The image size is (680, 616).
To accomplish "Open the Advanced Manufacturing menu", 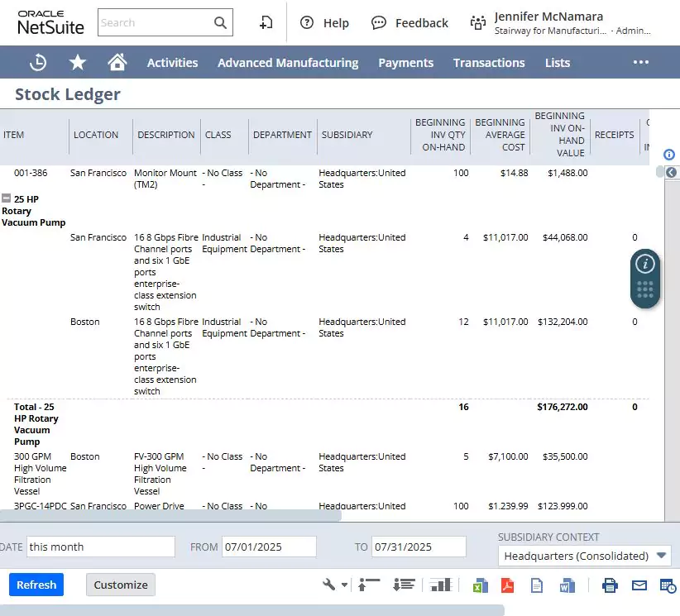I will 288,63.
